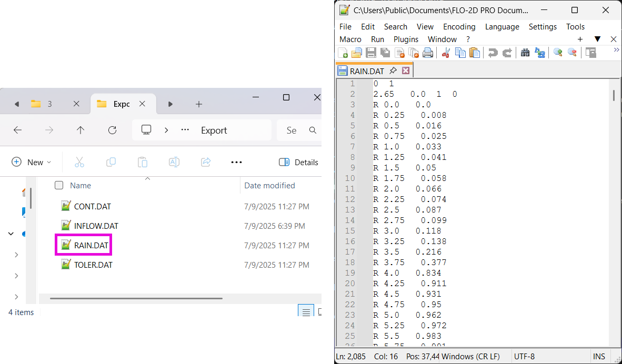Click the Undo arrow in Notepad++ toolbar
Image resolution: width=622 pixels, height=364 pixels.
tap(493, 53)
